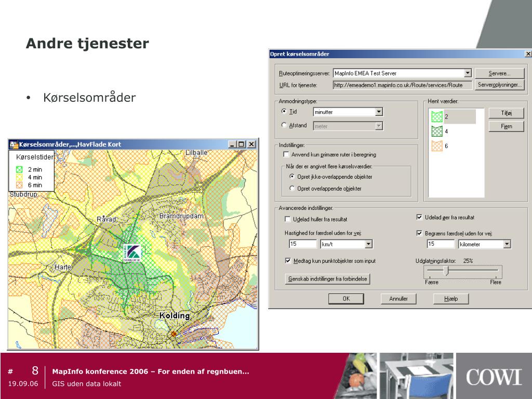Select the Afstand radio button

284,125
